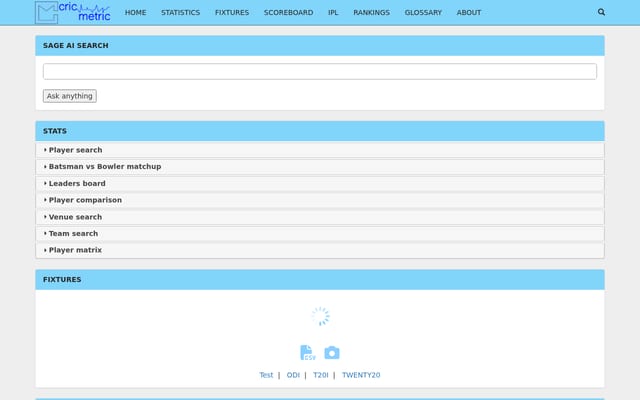Click the SAGE AI SEARCH header
Viewport: 640px width, 400px height.
pyautogui.click(x=320, y=45)
